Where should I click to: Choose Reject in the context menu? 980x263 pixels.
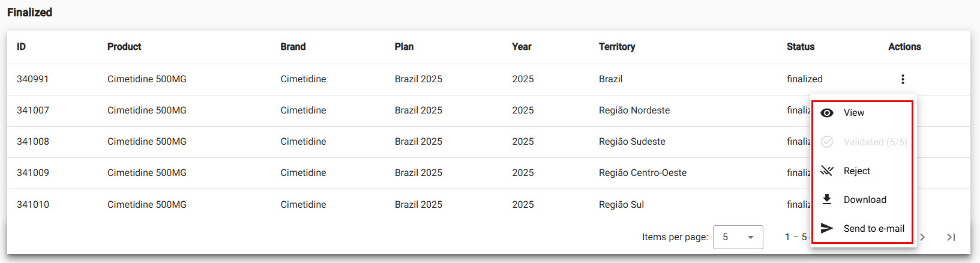tap(856, 171)
